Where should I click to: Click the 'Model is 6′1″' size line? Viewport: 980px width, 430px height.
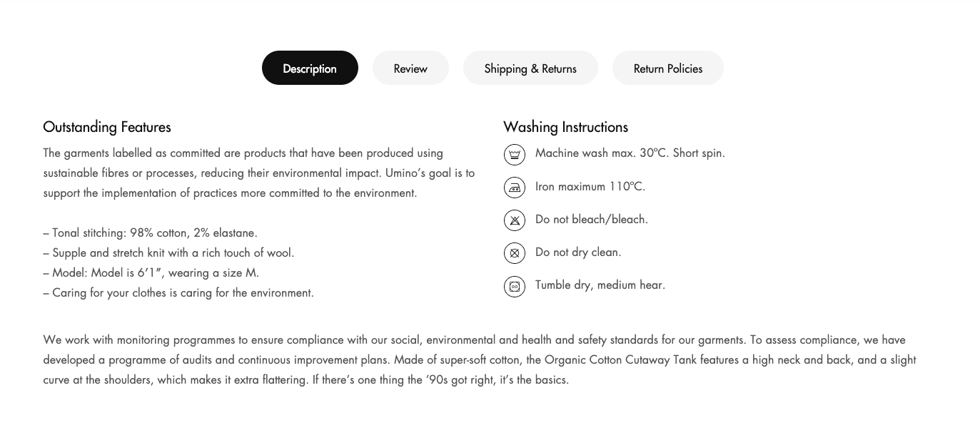(151, 273)
